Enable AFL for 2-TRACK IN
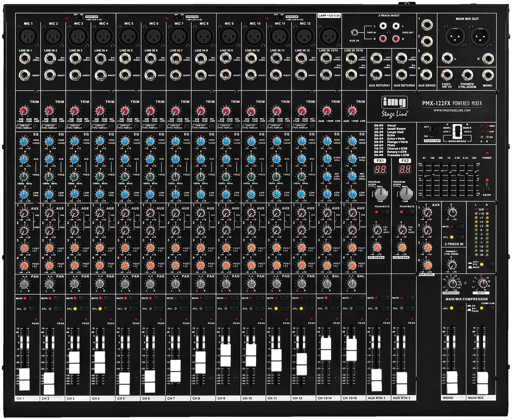The width and height of the screenshot is (512, 420). pyautogui.click(x=460, y=237)
